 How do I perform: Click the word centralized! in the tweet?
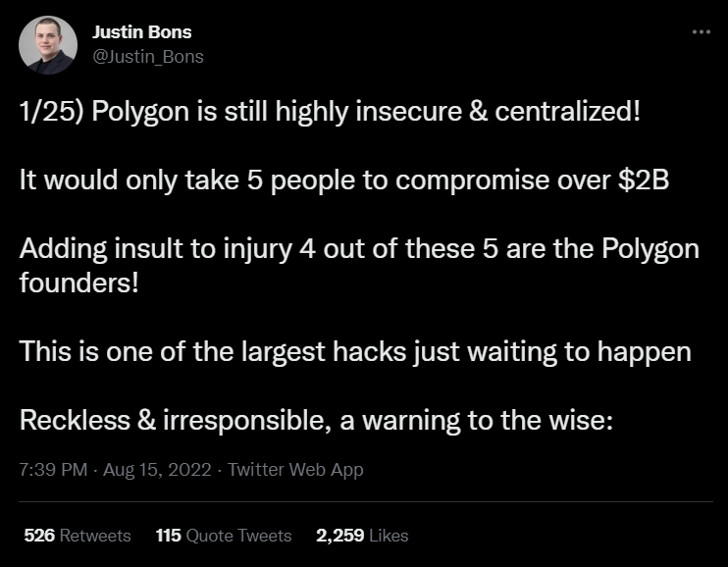click(567, 112)
